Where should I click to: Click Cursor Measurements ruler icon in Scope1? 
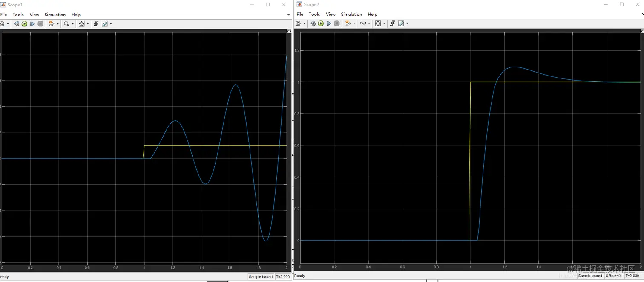click(x=105, y=24)
